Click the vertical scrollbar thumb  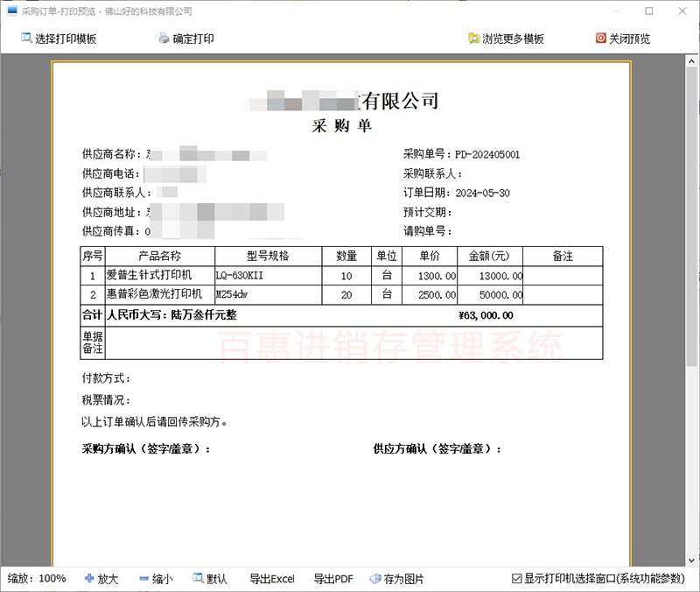click(x=692, y=219)
